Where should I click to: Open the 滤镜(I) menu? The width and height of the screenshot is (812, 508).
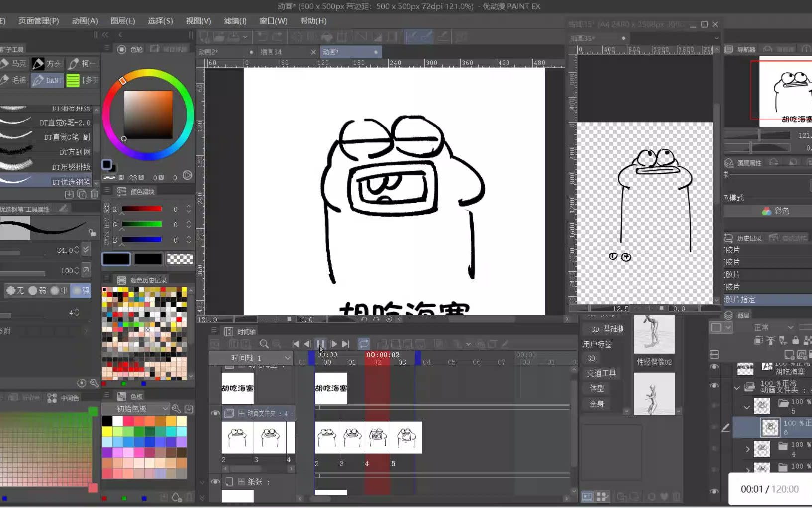click(x=235, y=21)
